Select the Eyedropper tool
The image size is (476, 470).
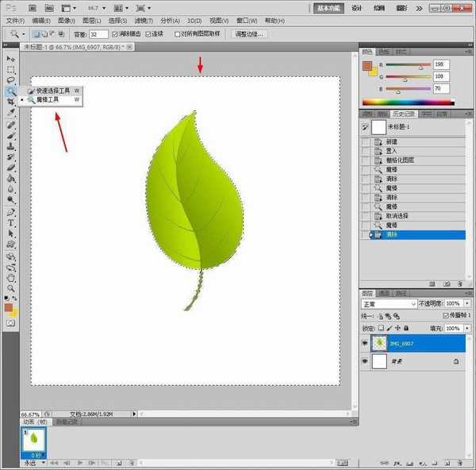coord(11,114)
